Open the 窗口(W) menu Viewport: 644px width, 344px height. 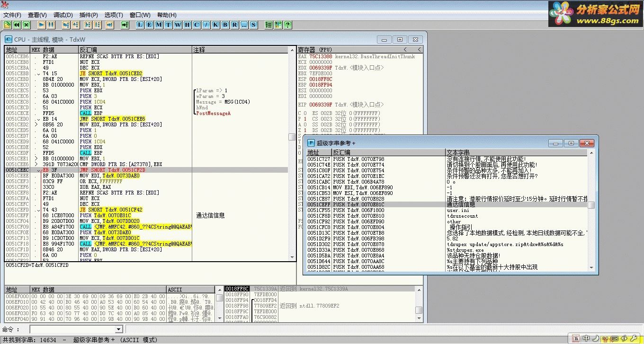(x=140, y=15)
